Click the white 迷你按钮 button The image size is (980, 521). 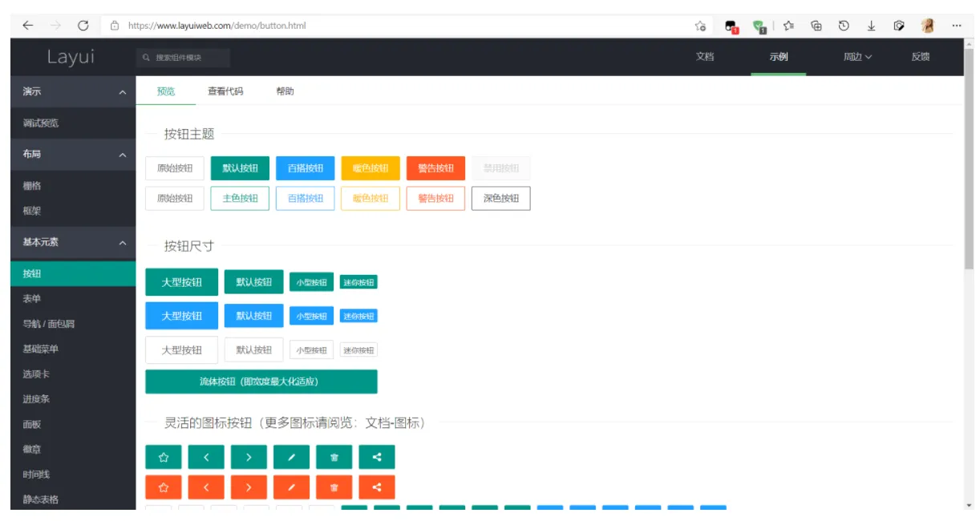pyautogui.click(x=358, y=350)
